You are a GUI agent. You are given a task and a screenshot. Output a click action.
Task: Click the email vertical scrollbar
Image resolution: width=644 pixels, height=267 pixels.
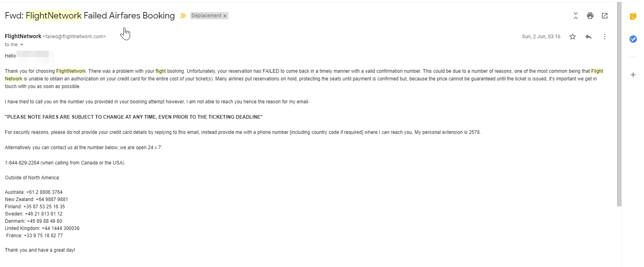click(619, 105)
